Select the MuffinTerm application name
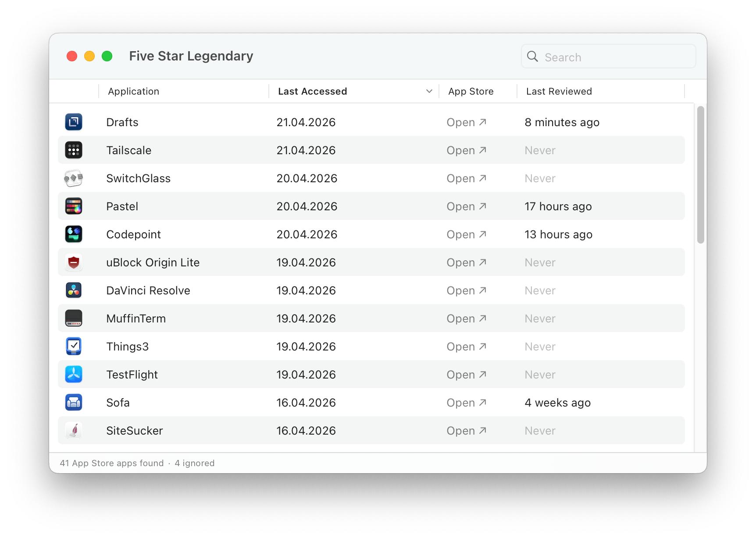The height and width of the screenshot is (538, 756). (136, 319)
